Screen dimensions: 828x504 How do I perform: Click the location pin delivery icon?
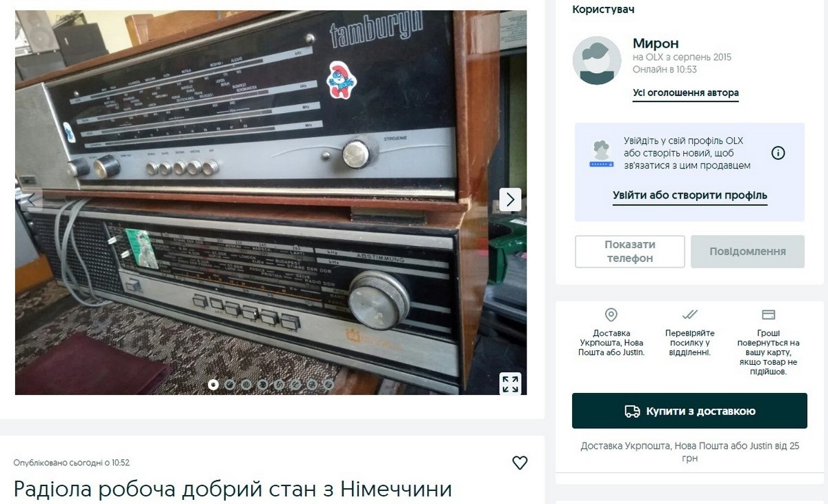pos(611,315)
